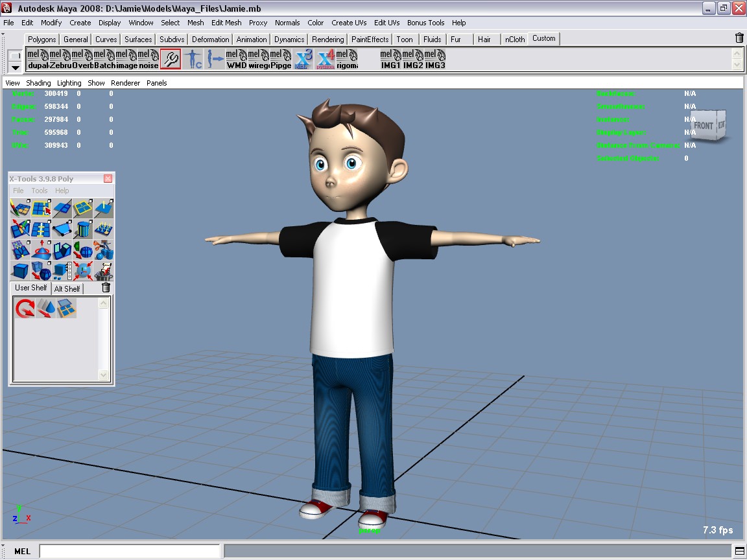Launch the X3 MEL shelf icon
747x560 pixels.
[303, 59]
